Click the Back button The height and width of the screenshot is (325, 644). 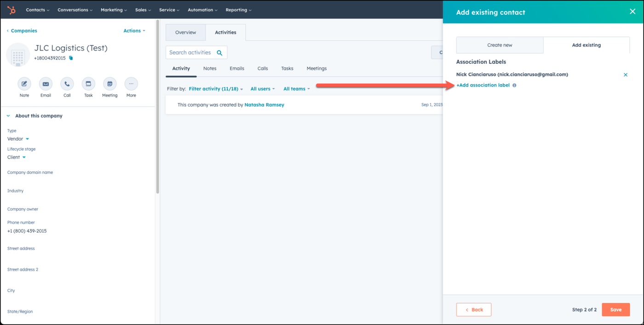(x=474, y=310)
